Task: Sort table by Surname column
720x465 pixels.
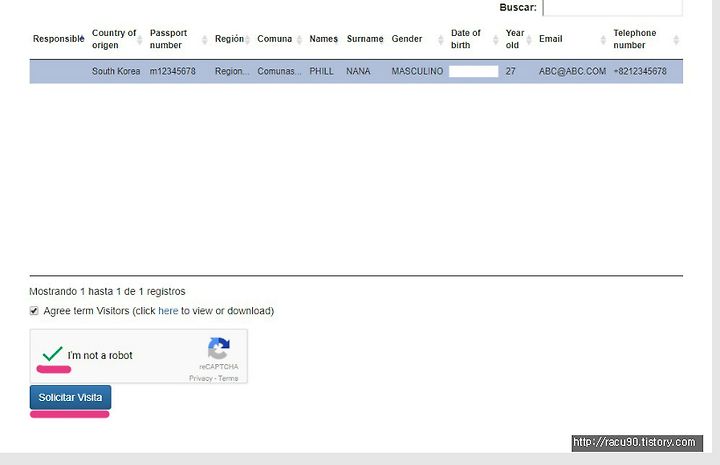Action: click(366, 39)
